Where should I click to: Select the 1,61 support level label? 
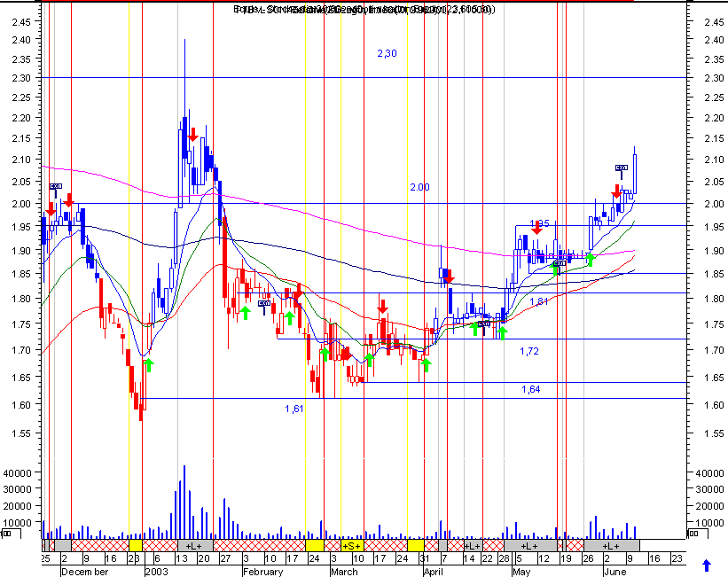[294, 409]
